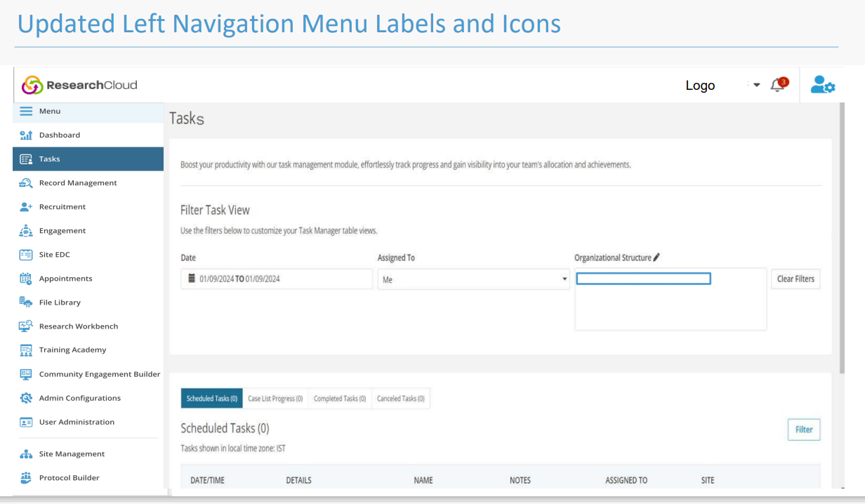Switch to the Completed Tasks tab
This screenshot has height=504, width=865.
[x=340, y=399]
